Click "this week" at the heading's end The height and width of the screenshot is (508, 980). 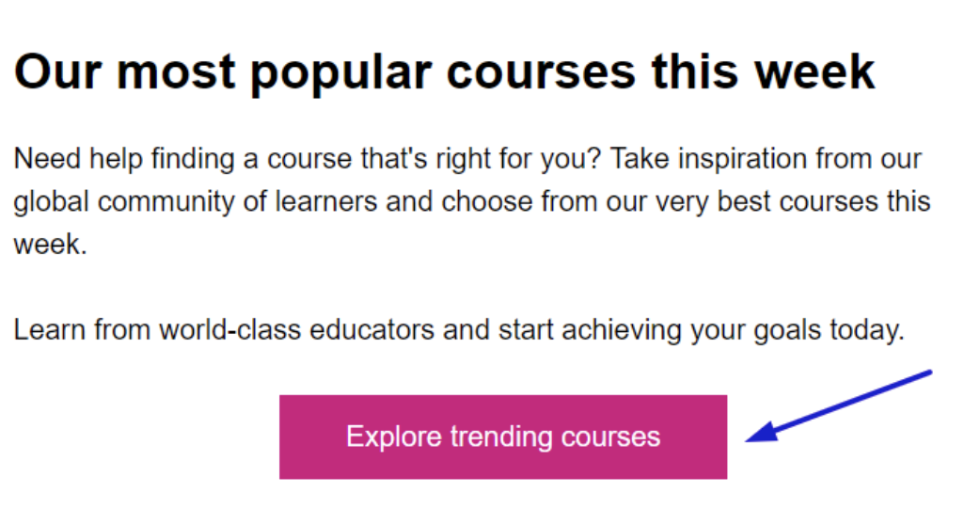point(764,71)
